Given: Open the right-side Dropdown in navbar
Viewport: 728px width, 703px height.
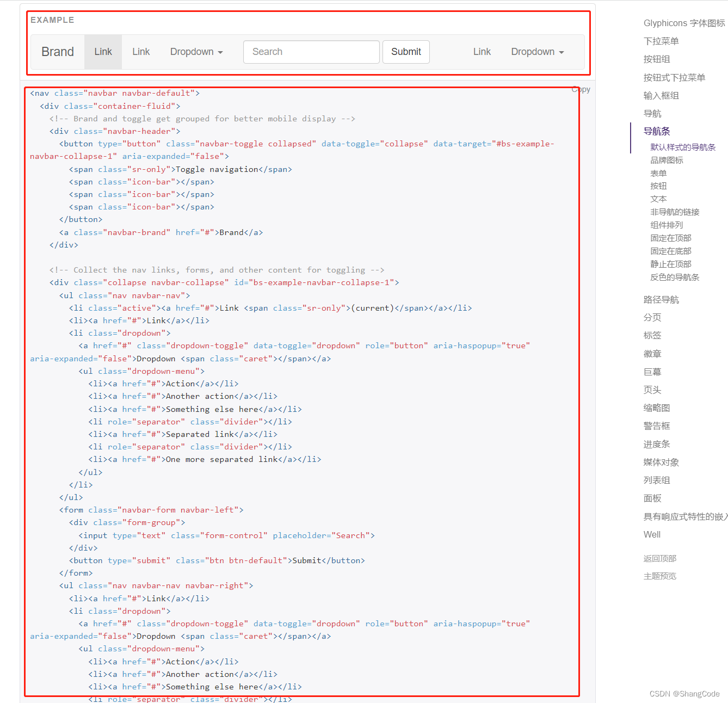Looking at the screenshot, I should (537, 52).
